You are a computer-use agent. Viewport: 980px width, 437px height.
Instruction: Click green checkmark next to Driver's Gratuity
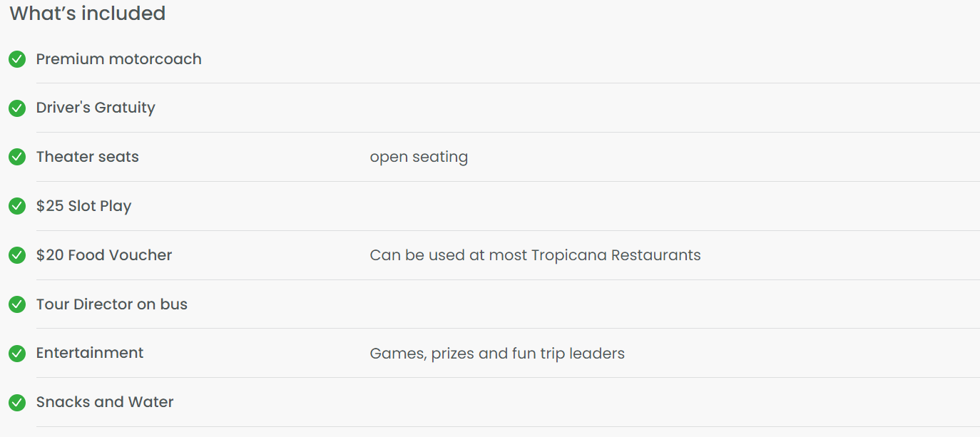pos(17,108)
